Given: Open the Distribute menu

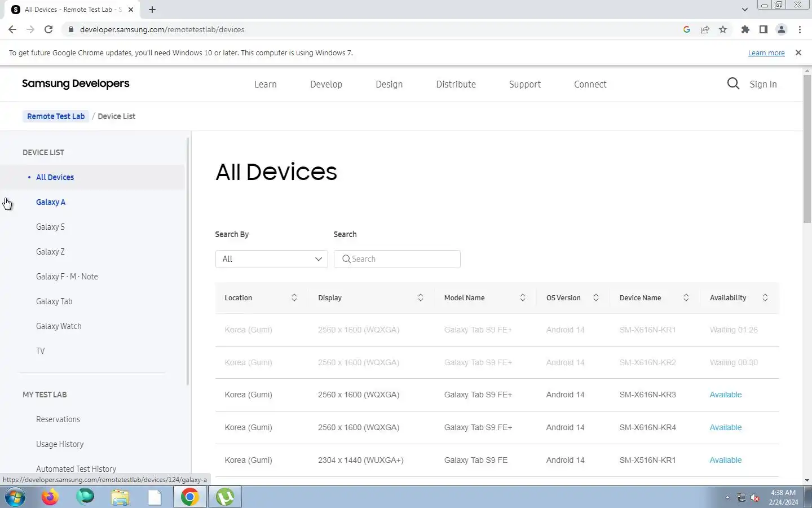Looking at the screenshot, I should [456, 84].
